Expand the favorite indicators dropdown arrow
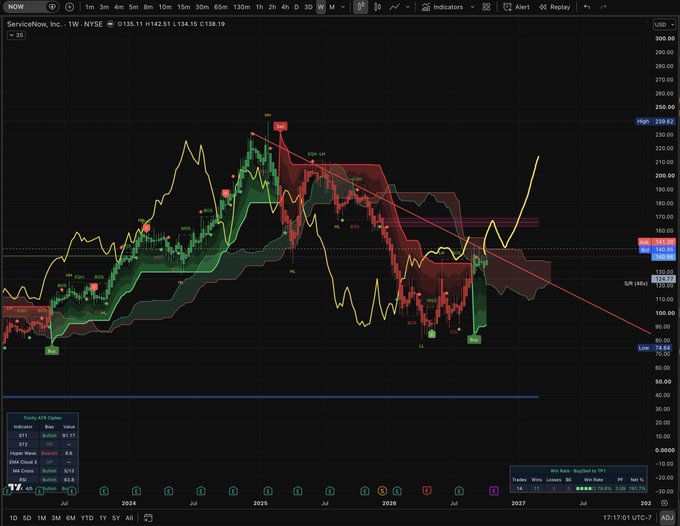 click(x=472, y=7)
